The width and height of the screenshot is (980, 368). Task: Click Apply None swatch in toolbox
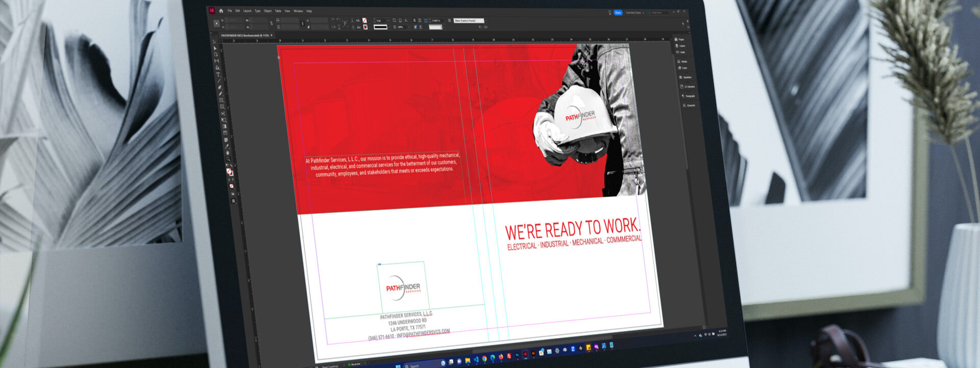(231, 186)
